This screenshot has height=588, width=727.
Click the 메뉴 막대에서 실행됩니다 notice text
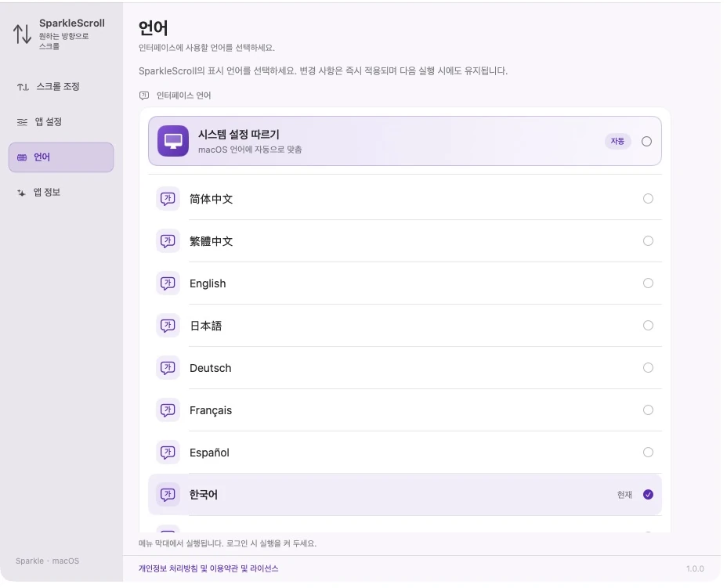click(x=228, y=543)
